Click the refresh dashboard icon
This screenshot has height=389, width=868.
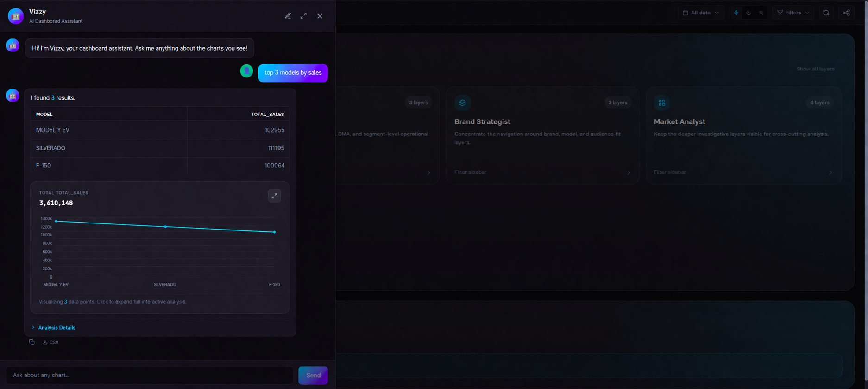pyautogui.click(x=826, y=13)
